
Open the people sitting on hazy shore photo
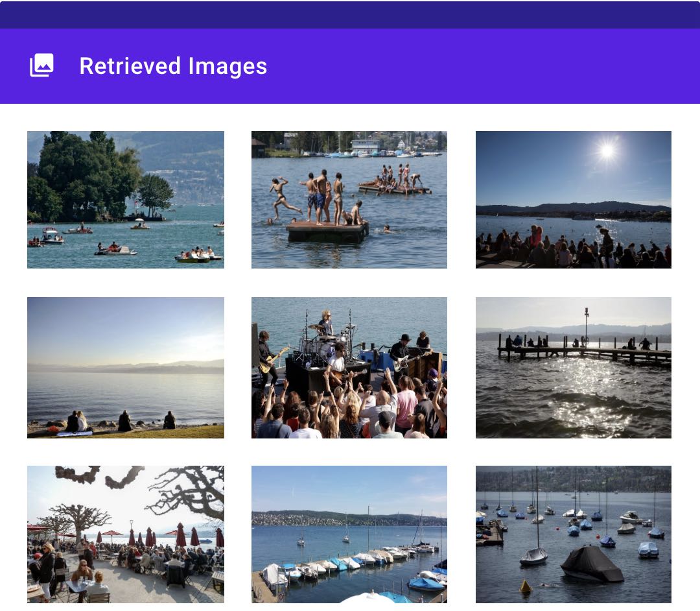point(126,367)
